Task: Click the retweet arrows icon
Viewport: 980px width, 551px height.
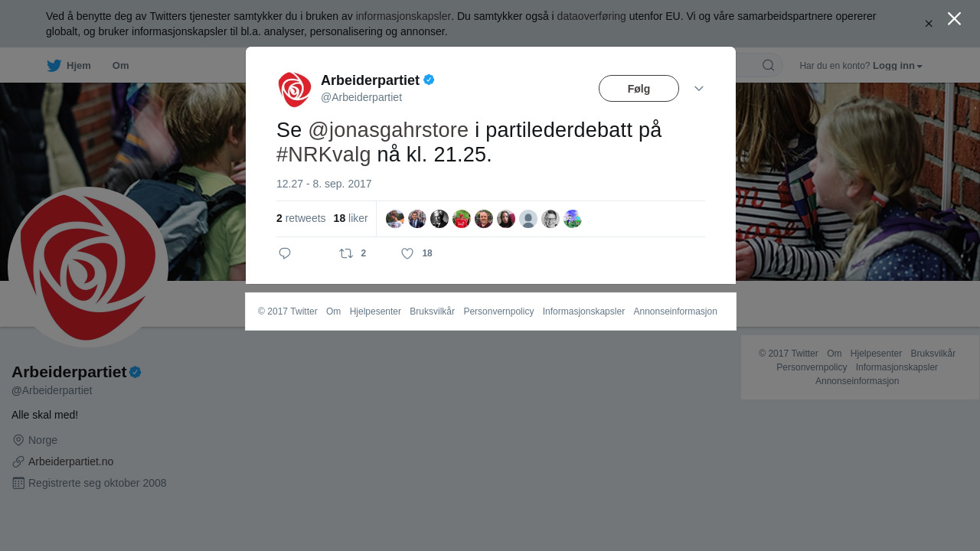Action: (346, 253)
